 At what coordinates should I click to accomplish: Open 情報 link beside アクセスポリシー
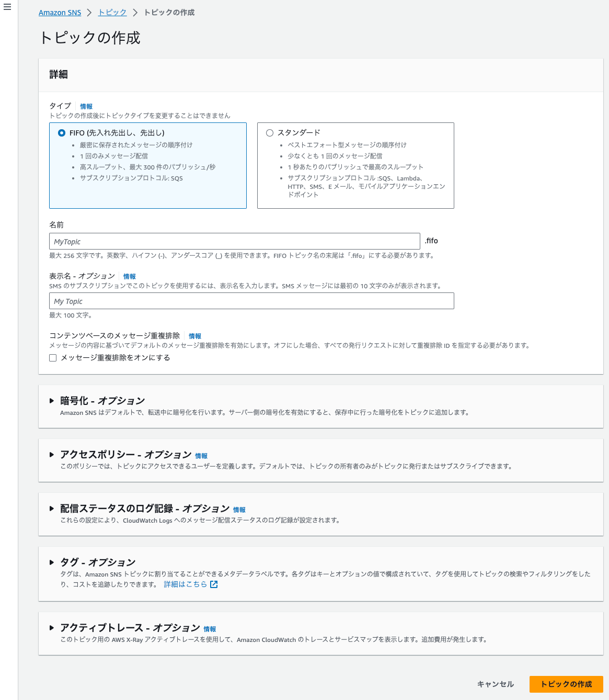[201, 456]
